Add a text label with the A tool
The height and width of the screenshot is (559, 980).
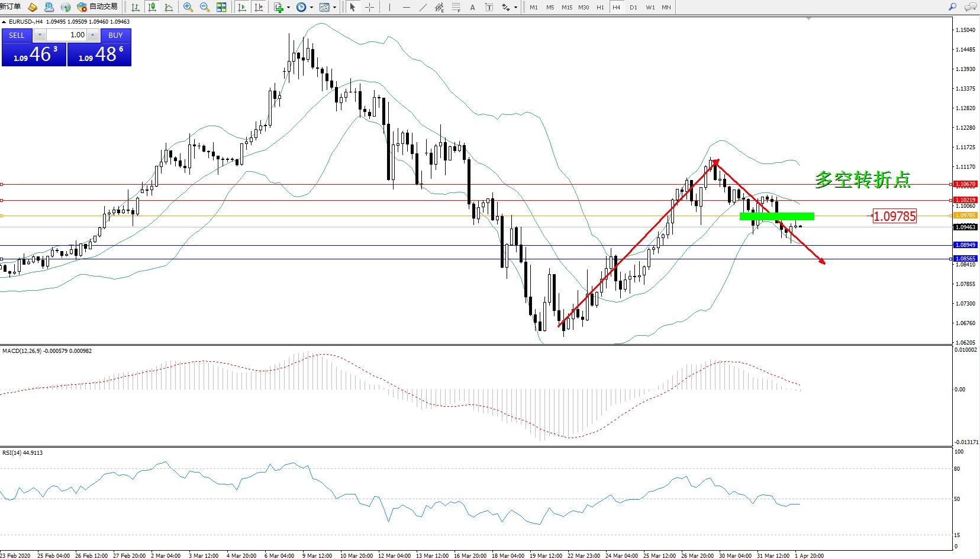pyautogui.click(x=472, y=7)
